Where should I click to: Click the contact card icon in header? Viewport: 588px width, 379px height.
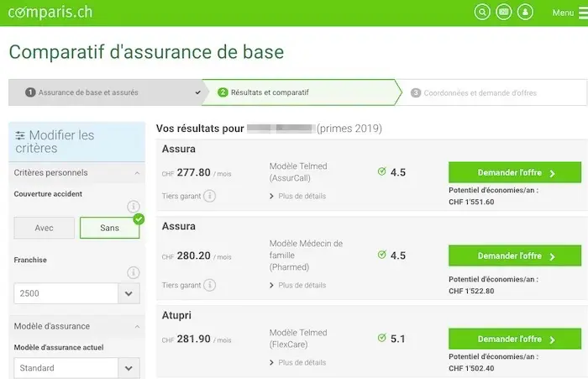click(504, 12)
